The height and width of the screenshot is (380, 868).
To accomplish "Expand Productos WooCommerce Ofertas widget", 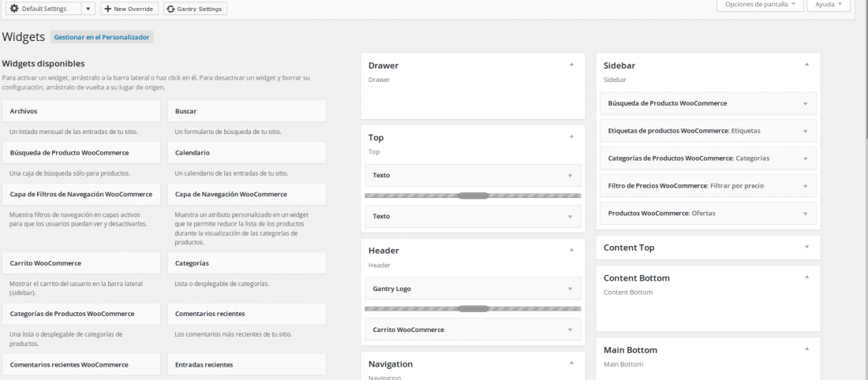I will [x=805, y=213].
